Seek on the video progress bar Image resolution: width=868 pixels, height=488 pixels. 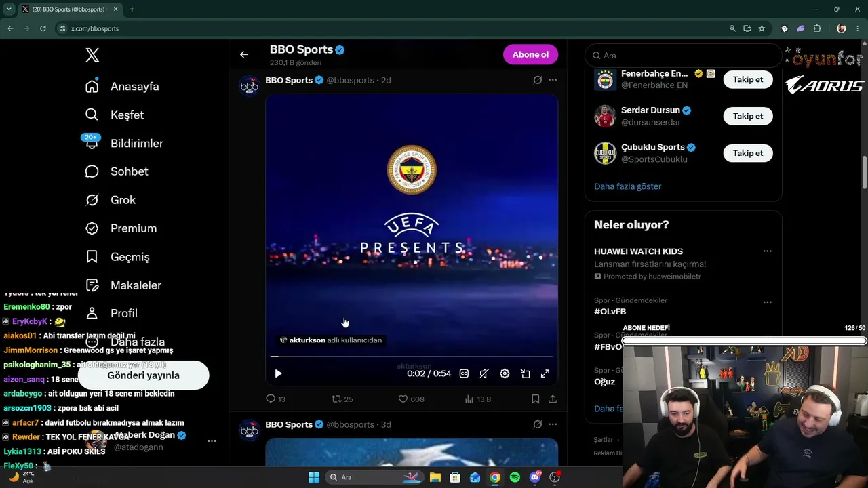tap(412, 356)
